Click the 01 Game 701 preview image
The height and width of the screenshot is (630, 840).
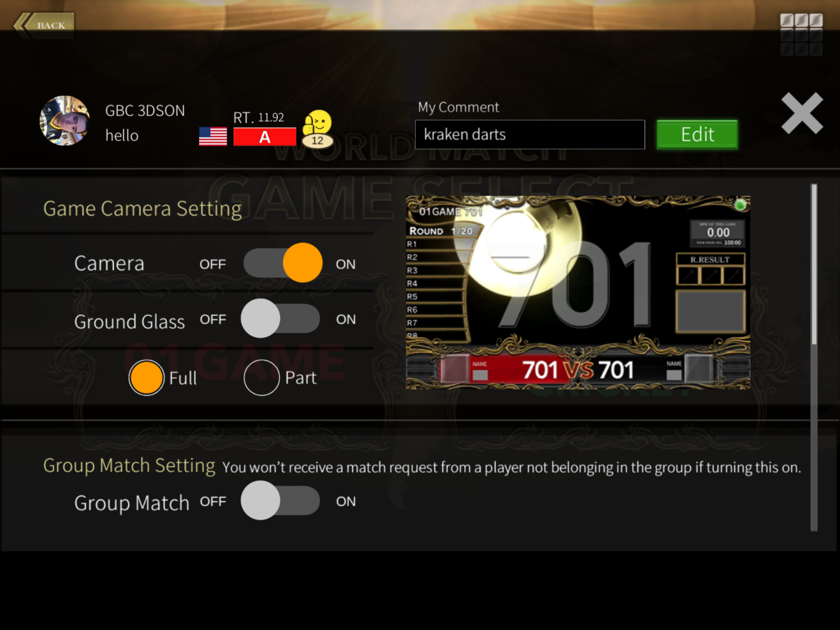click(578, 292)
